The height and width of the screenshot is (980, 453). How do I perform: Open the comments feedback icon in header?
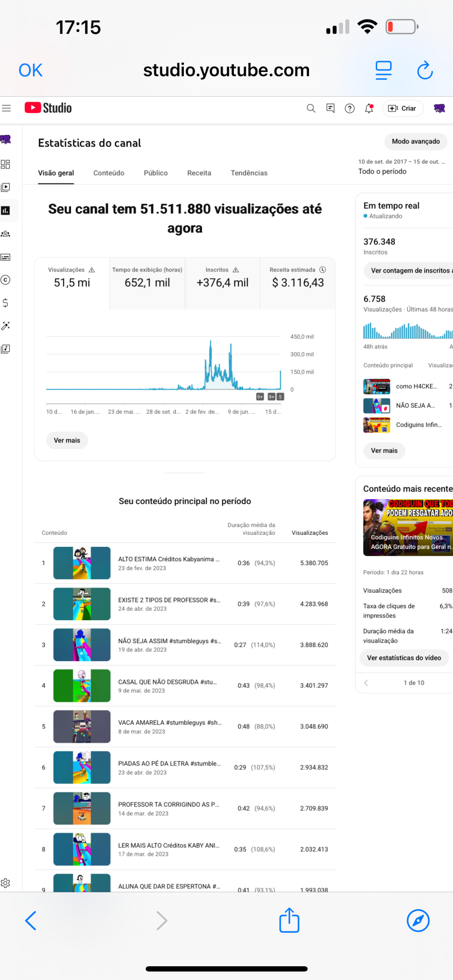click(330, 108)
